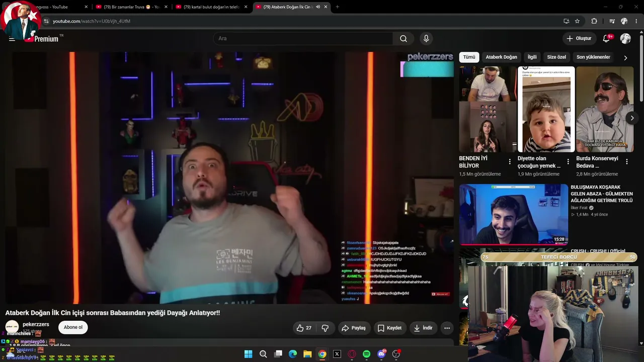The width and height of the screenshot is (644, 362).
Task: Click Abone ol subscribe button
Action: tap(73, 327)
